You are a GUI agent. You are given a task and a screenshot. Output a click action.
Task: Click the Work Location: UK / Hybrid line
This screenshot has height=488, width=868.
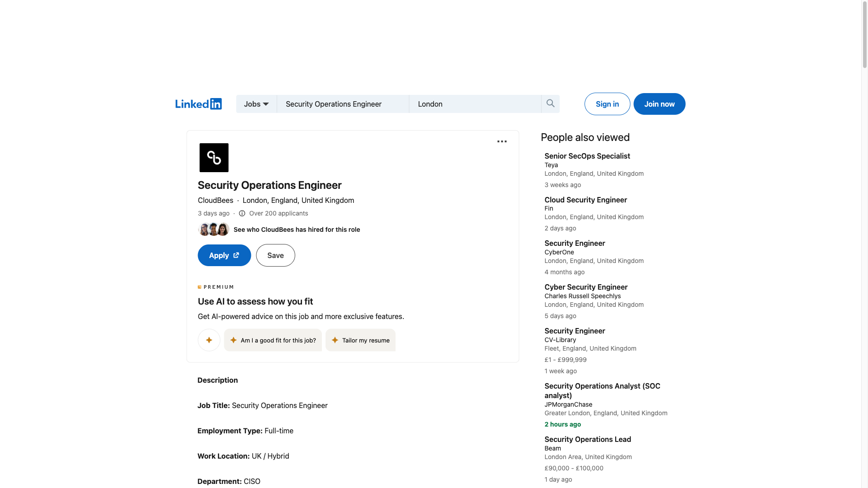(243, 456)
